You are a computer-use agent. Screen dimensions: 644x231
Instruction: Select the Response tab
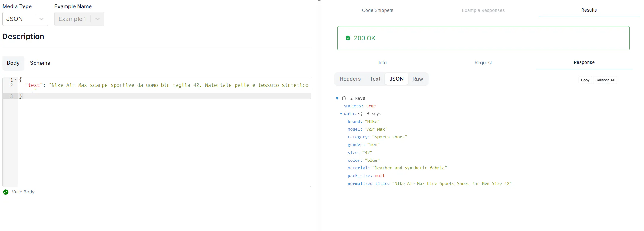(584, 62)
